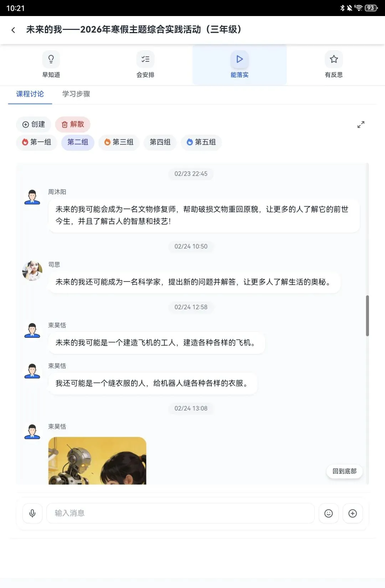Open the 会安排 checklist section

pos(145,65)
